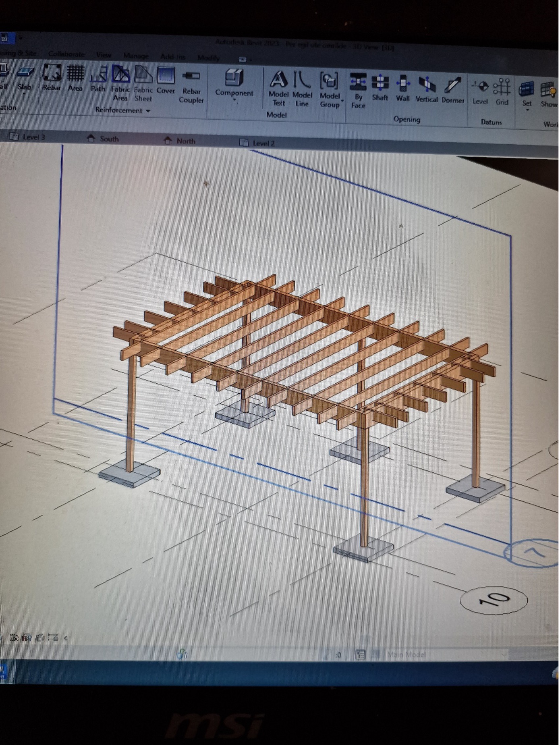Open the Manage ribbon tab
Viewport: 560px width, 746px height.
(x=136, y=56)
